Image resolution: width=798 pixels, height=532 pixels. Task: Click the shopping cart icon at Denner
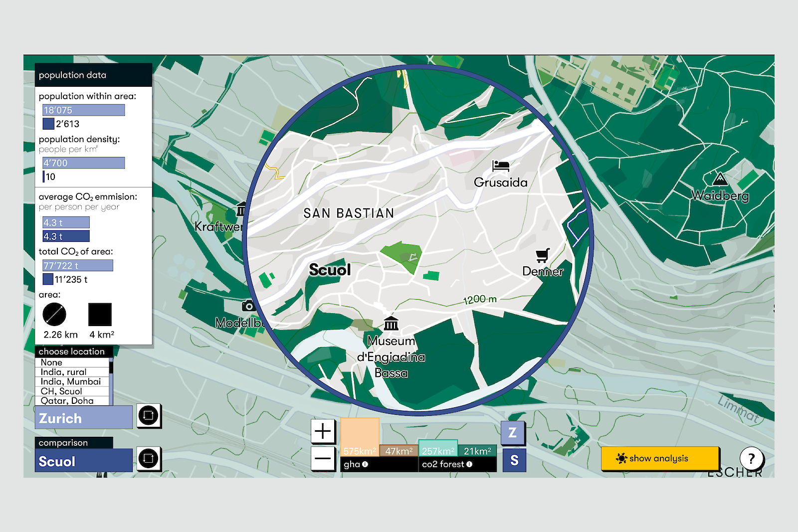542,254
